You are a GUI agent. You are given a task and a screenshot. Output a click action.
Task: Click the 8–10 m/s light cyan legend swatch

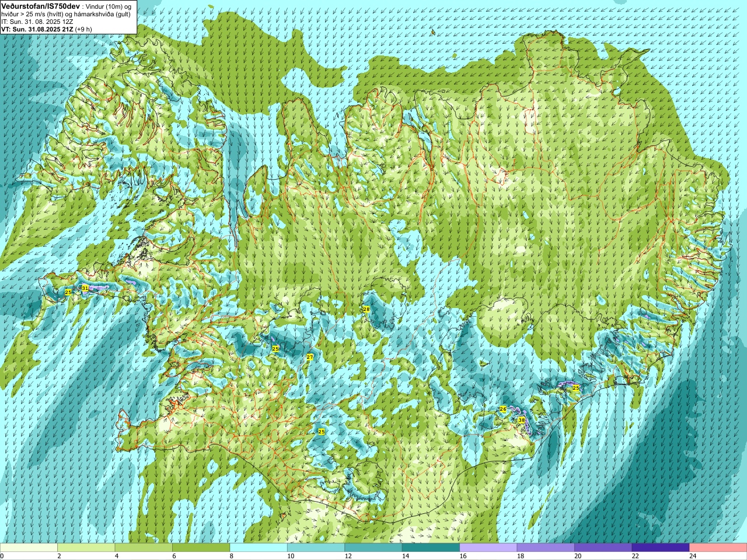[x=259, y=548]
